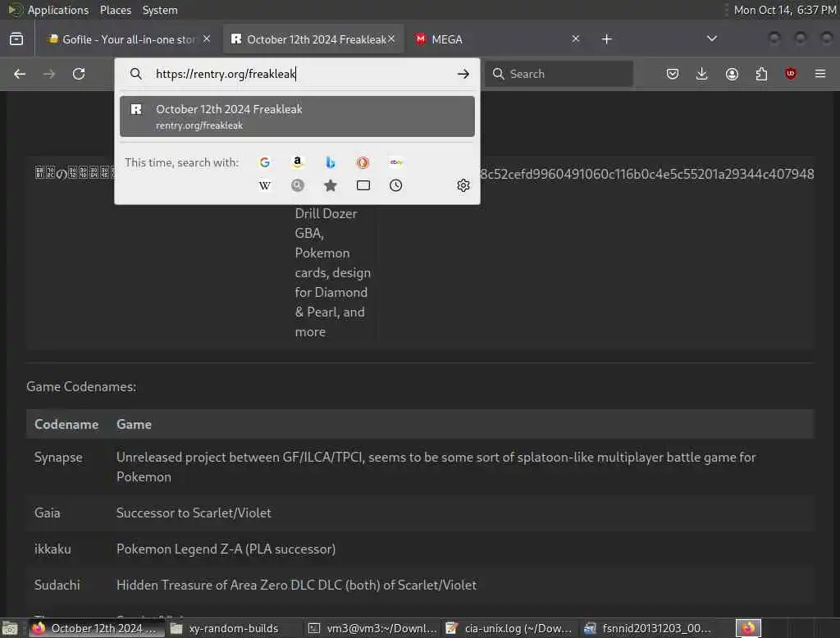The image size is (840, 638).
Task: Open uBlock Origin extension icon
Action: click(791, 74)
